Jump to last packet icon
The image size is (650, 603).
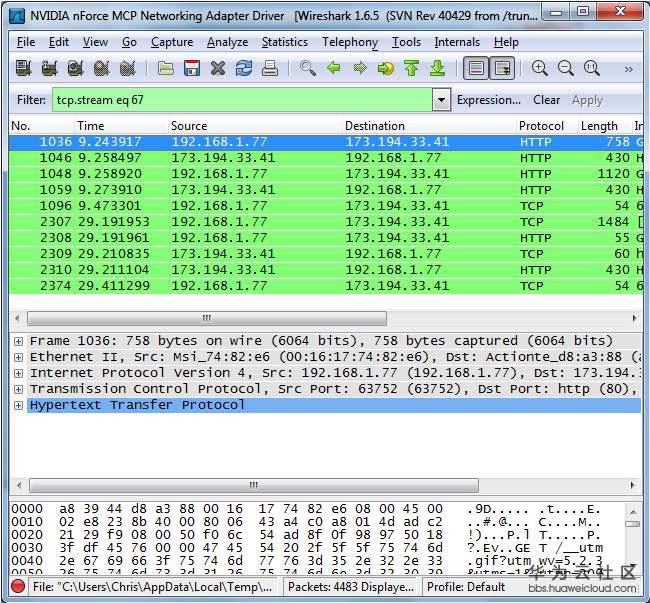pyautogui.click(x=438, y=68)
